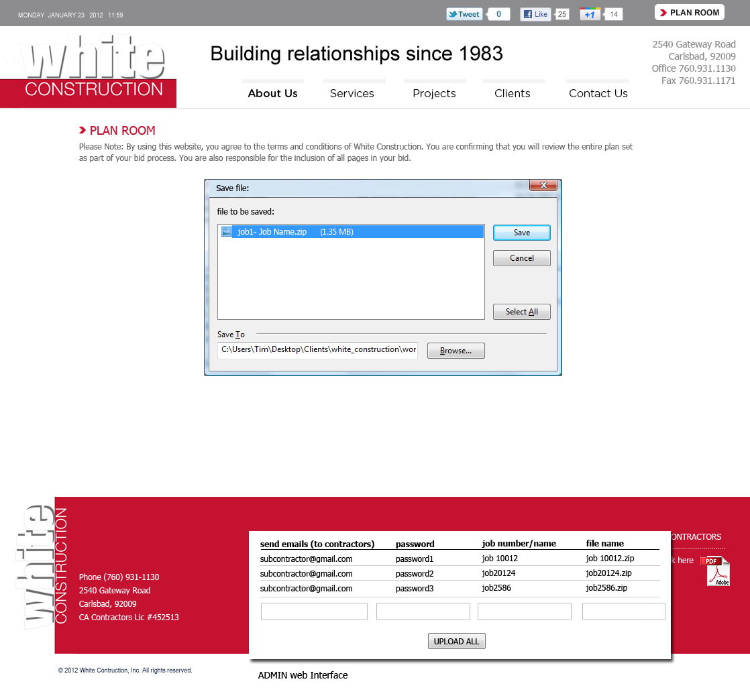Select the password2 cell

coord(414,574)
